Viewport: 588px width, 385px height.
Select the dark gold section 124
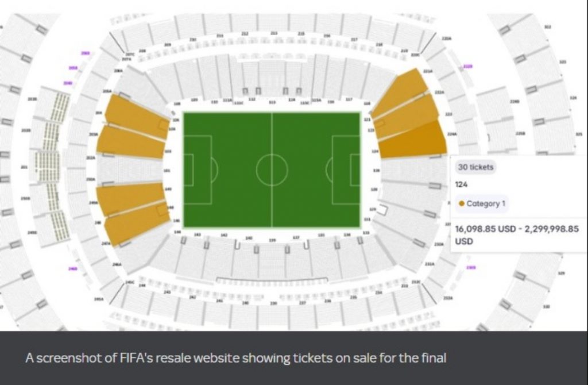pos(415,140)
